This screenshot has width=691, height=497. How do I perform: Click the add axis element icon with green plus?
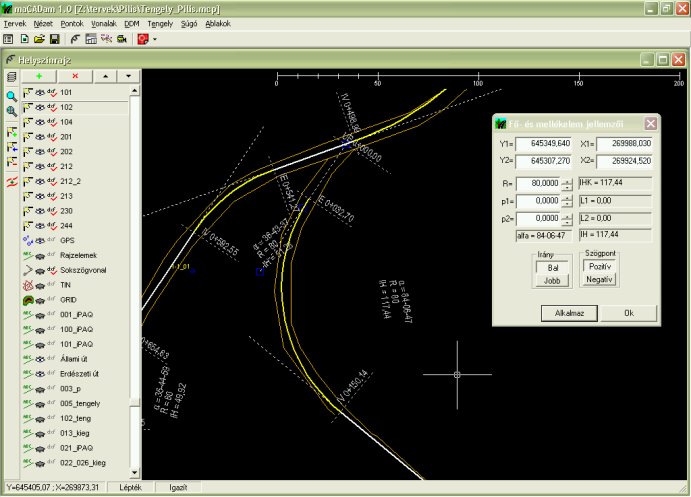11,132
